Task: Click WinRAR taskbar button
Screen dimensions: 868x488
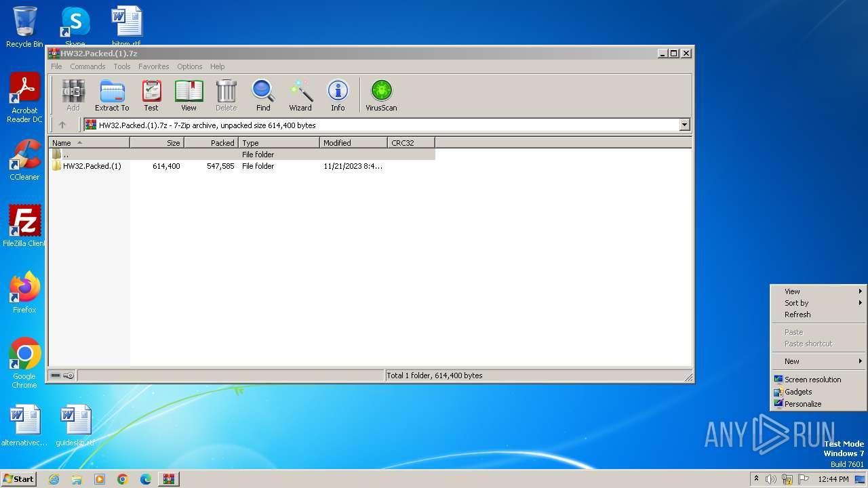Action: click(168, 479)
